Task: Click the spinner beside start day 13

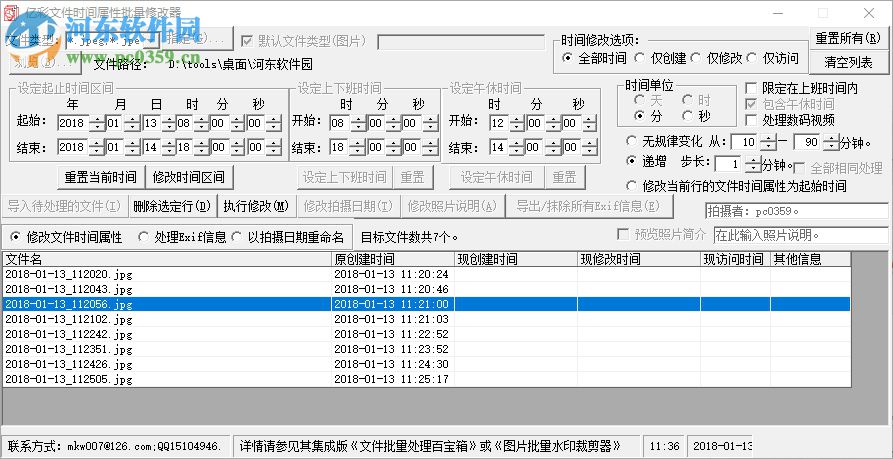Action: [x=168, y=123]
